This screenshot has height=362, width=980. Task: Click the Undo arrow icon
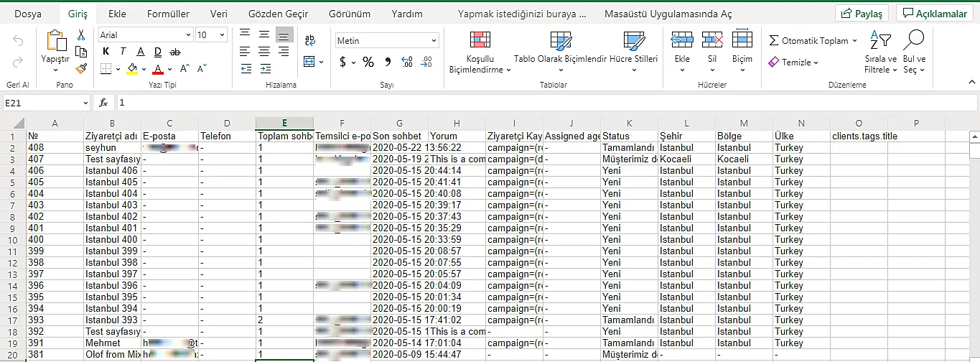(18, 42)
